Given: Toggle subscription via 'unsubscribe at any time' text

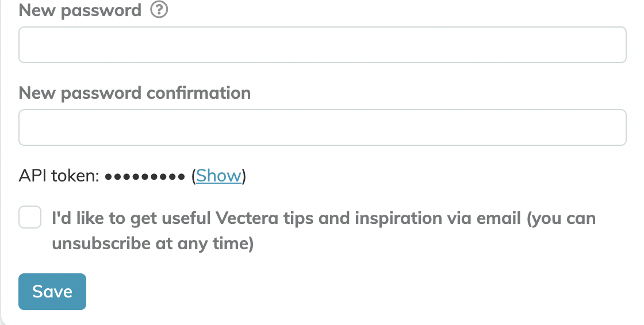Looking at the screenshot, I should click(x=153, y=243).
